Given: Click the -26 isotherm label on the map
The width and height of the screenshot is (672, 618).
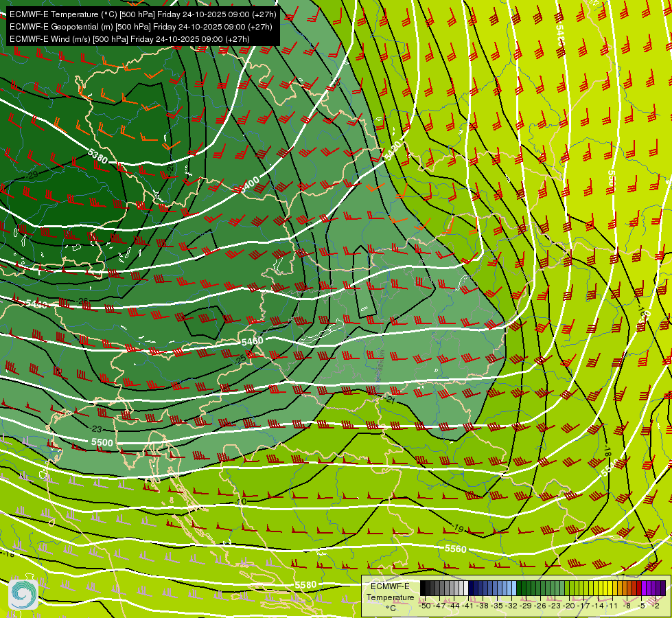Looking at the screenshot, I should click(82, 301).
